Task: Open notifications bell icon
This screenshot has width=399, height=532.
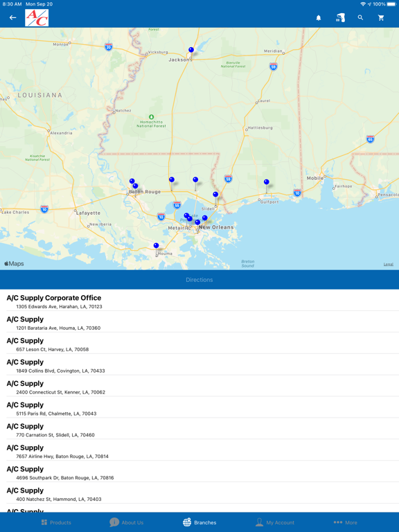Action: (319, 18)
